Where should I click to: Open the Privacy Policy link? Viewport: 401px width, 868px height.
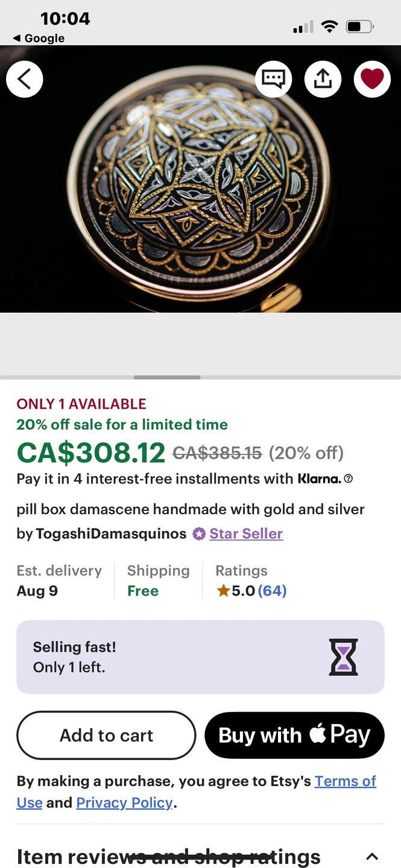[x=124, y=803]
